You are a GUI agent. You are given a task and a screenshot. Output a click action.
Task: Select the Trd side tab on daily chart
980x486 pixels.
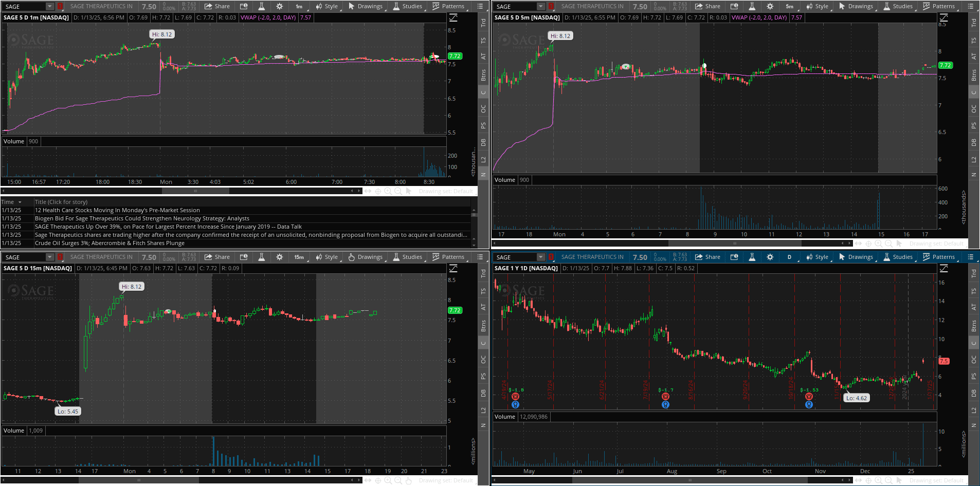click(974, 274)
